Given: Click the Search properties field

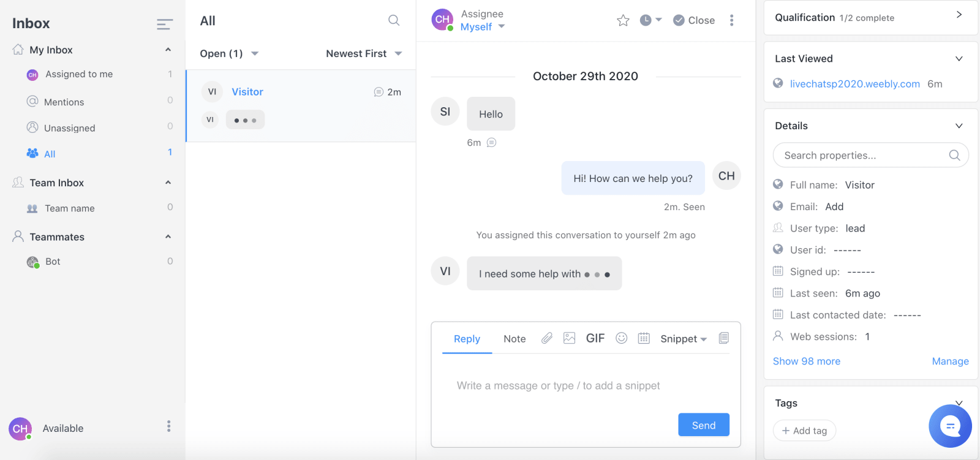Looking at the screenshot, I should point(870,155).
